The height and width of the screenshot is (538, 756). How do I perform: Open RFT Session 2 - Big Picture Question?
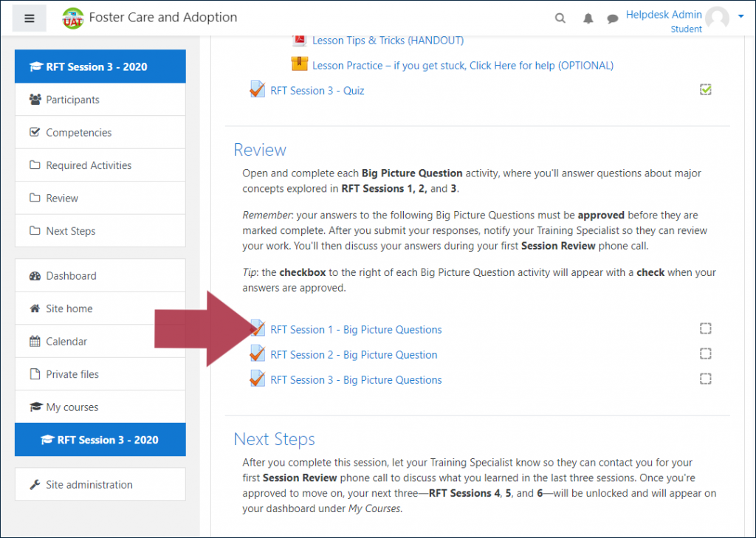click(354, 355)
